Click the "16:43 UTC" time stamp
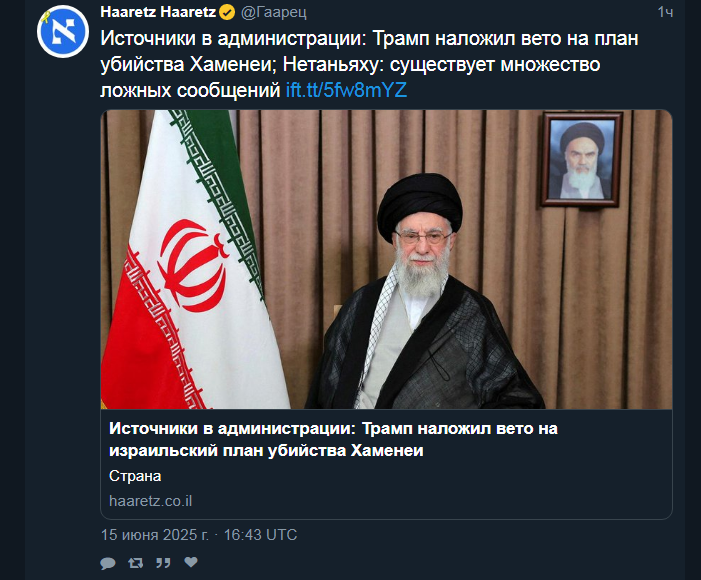This screenshot has width=701, height=580. [260, 535]
